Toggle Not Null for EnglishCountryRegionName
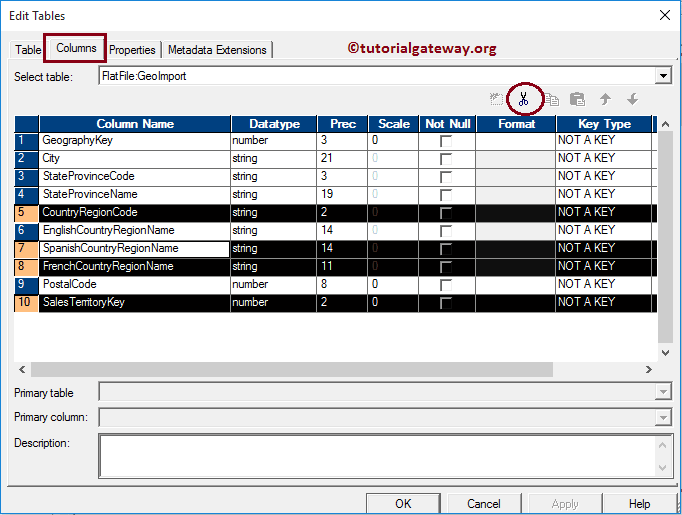The height and width of the screenshot is (515, 682). [x=446, y=231]
